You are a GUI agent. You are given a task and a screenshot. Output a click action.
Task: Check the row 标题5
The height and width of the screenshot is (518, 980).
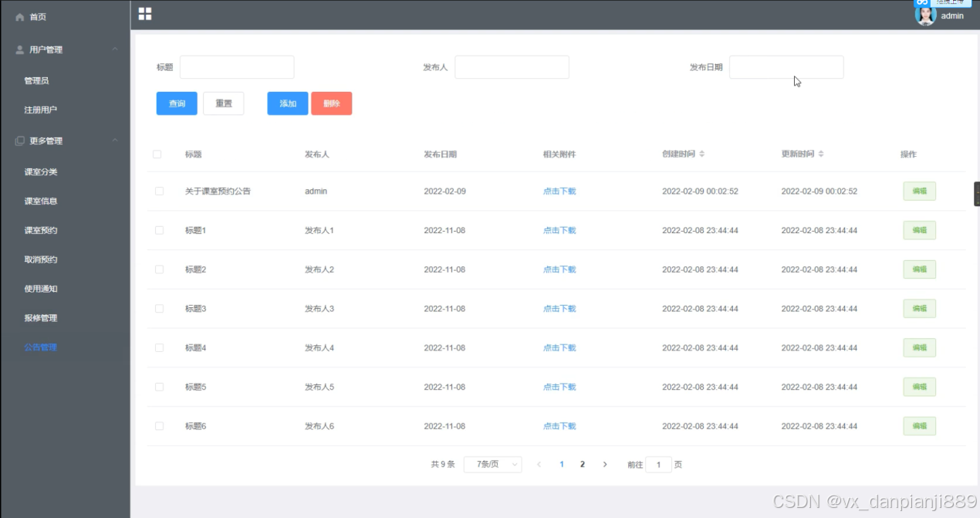coord(160,387)
